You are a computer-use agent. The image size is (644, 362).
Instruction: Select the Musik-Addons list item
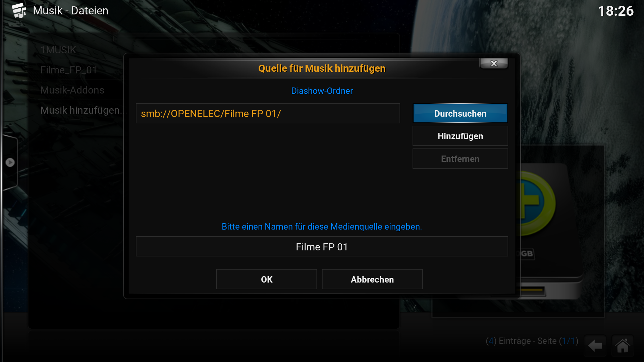coord(72,90)
